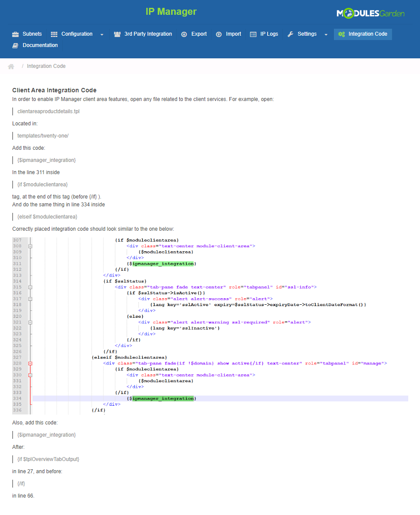Click the IP Logs list icon

coord(253,34)
